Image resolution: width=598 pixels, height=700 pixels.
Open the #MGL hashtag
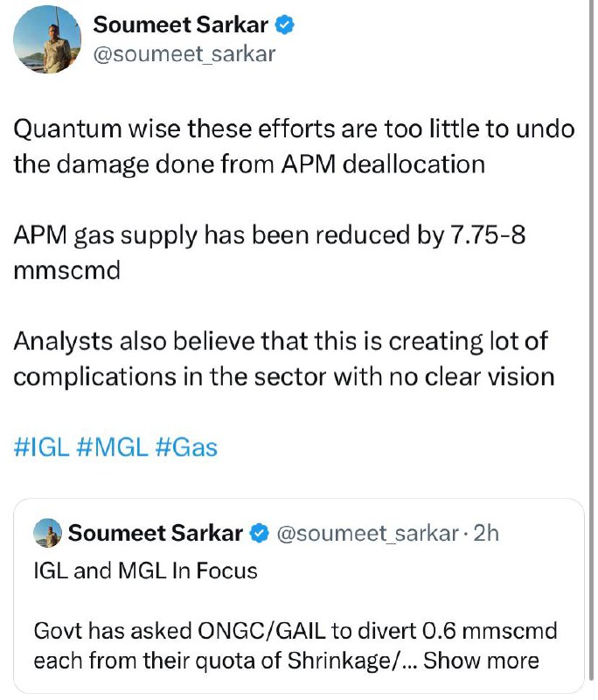(x=113, y=447)
